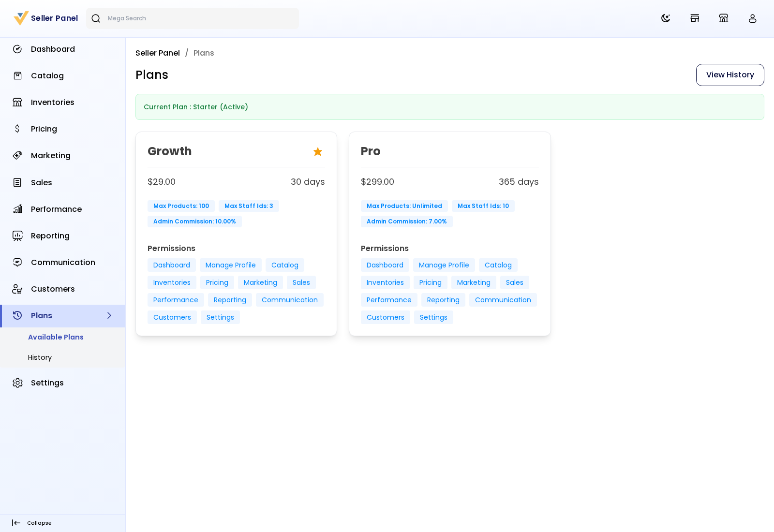Open the marketplace building icon in header
This screenshot has width=774, height=532.
point(724,18)
